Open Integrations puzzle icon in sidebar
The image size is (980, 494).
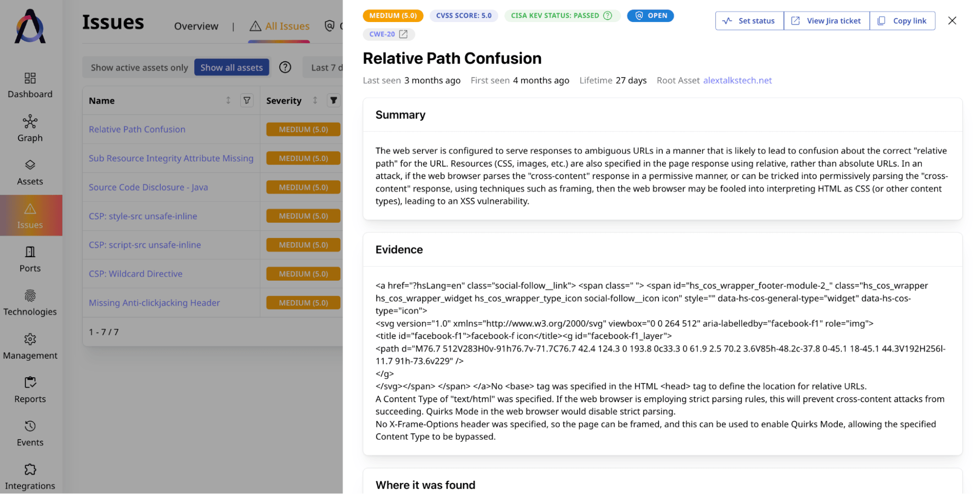30,470
